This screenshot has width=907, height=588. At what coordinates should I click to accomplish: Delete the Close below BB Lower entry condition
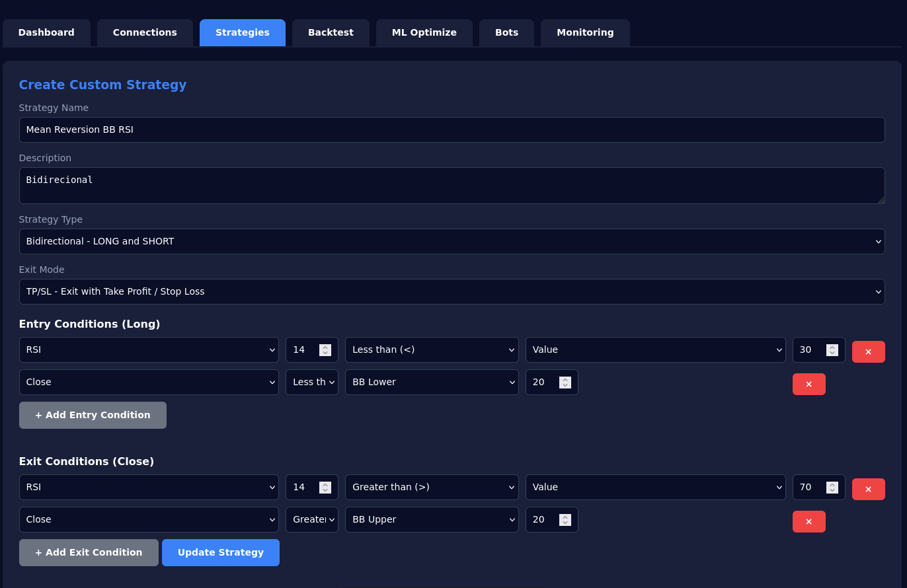coord(808,384)
